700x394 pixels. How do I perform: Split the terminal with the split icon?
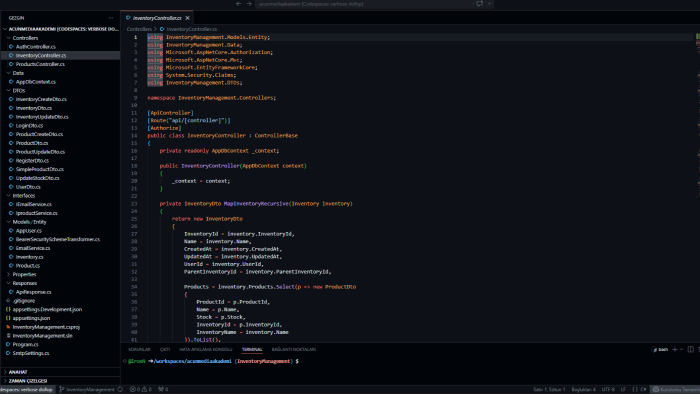point(691,349)
